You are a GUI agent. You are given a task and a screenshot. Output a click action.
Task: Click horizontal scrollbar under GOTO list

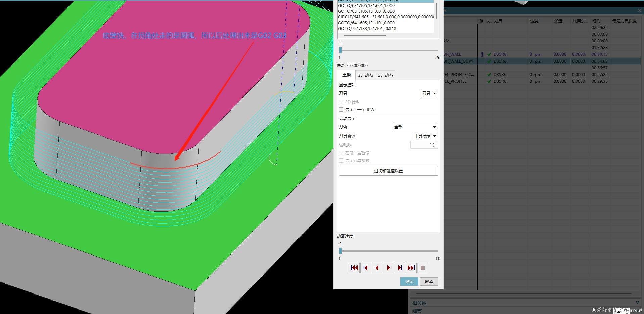[365, 35]
